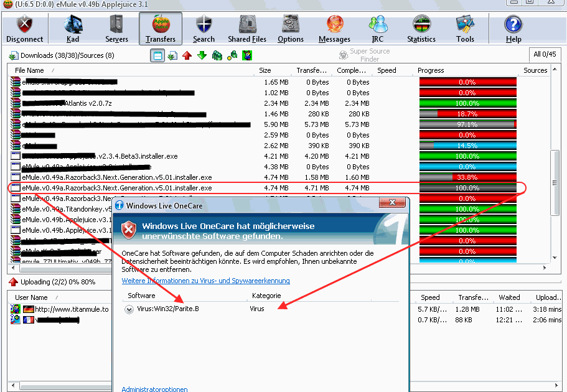Select uploader http://www.titanmule.to

point(72,309)
